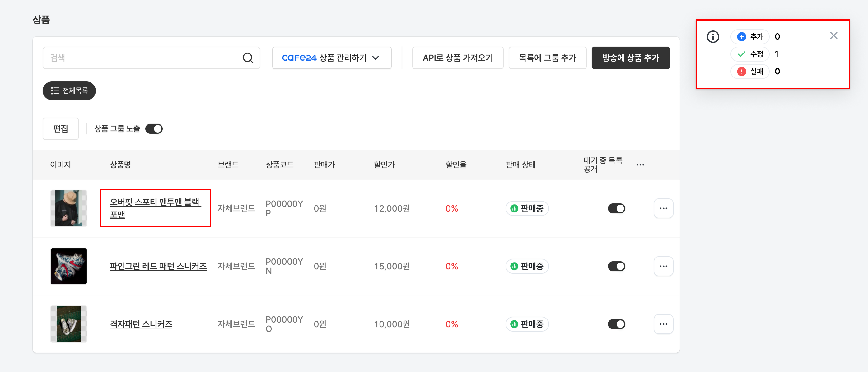The image size is (868, 372).
Task: Click product code P00000YN
Action: (x=284, y=266)
